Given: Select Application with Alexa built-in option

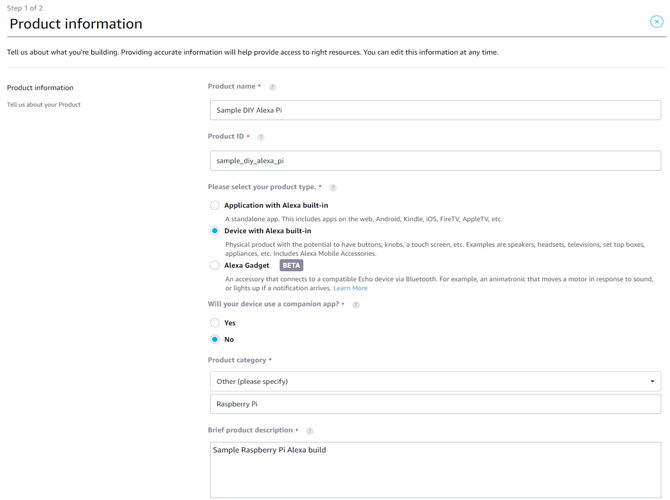Looking at the screenshot, I should click(x=215, y=206).
